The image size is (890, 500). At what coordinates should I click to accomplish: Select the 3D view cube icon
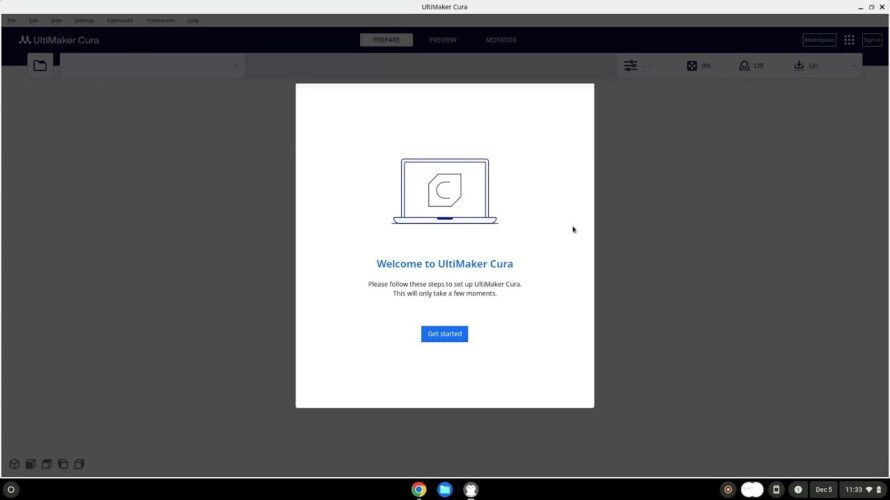pos(14,464)
